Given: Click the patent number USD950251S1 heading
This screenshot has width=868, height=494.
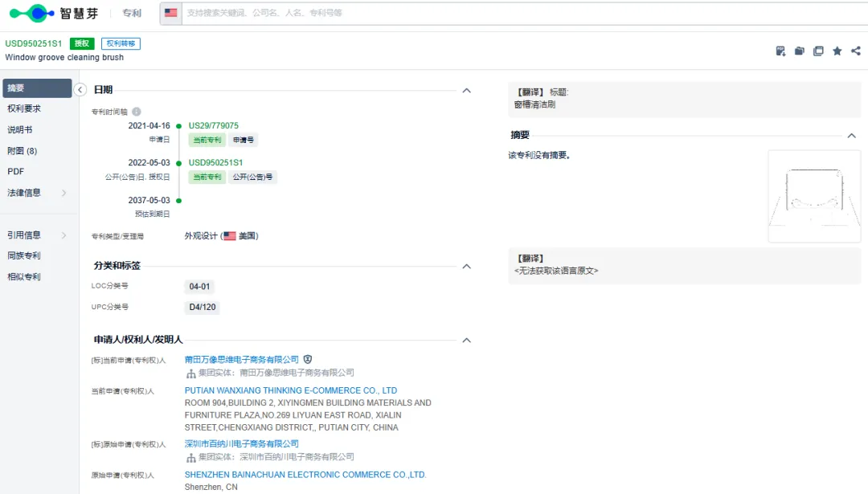Looking at the screenshot, I should (34, 43).
